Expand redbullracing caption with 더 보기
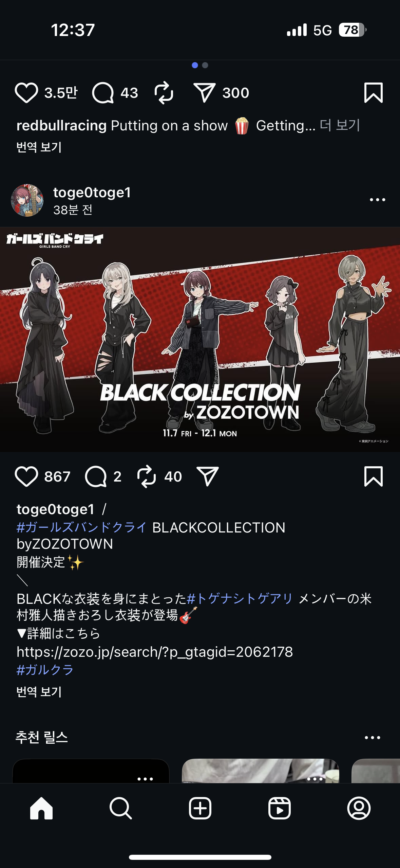 point(340,125)
